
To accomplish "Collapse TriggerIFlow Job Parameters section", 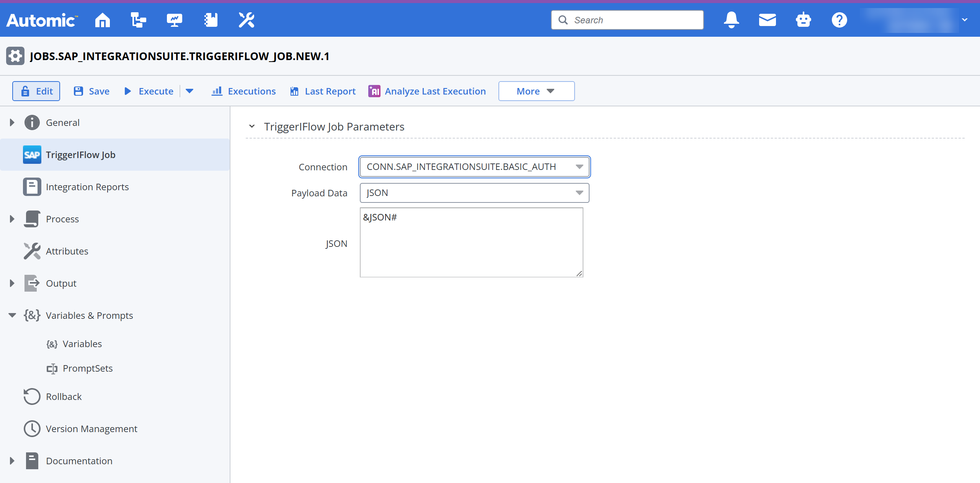I will 252,126.
